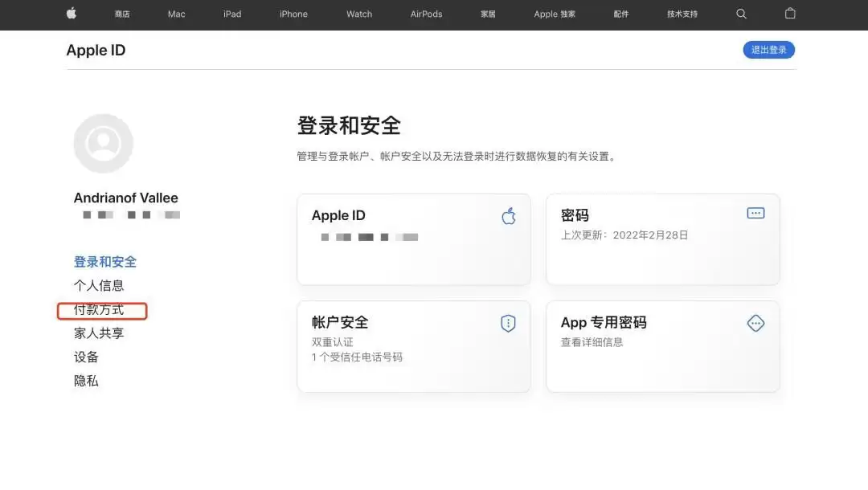Click the password icon on the 密码 card
The height and width of the screenshot is (490, 868).
[755, 212]
